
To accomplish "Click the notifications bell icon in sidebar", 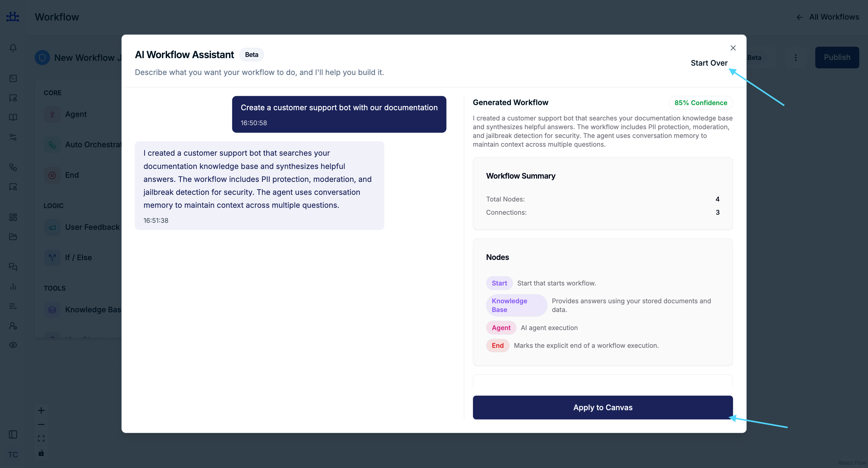I will point(13,48).
